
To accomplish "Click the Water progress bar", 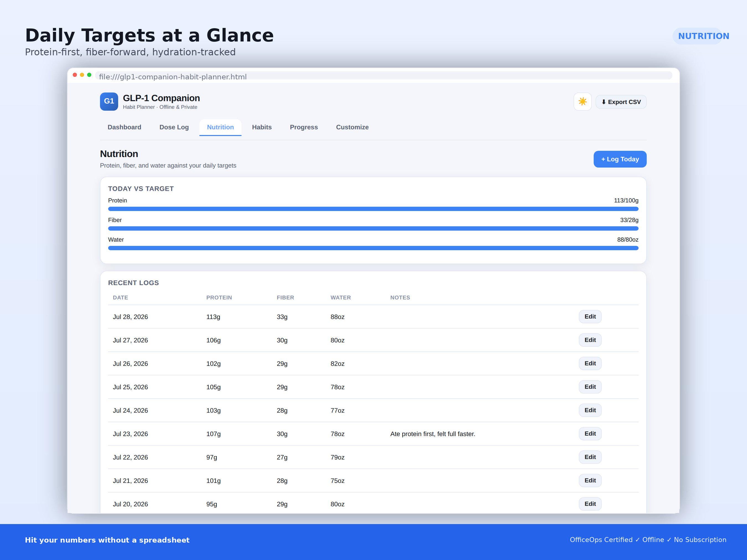I will (373, 248).
